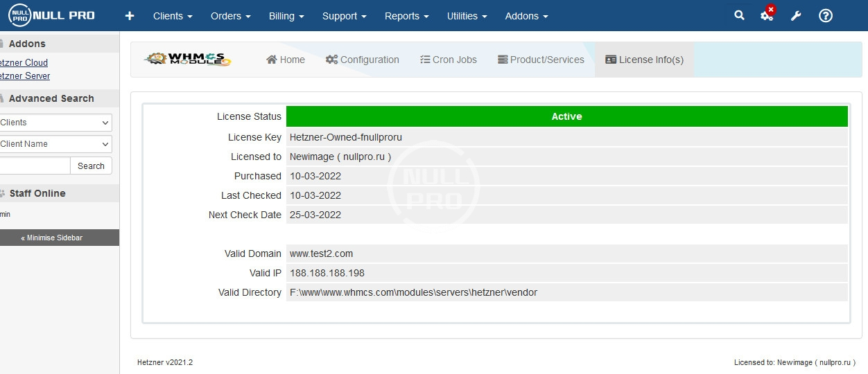Open the Configuration tab

[363, 60]
